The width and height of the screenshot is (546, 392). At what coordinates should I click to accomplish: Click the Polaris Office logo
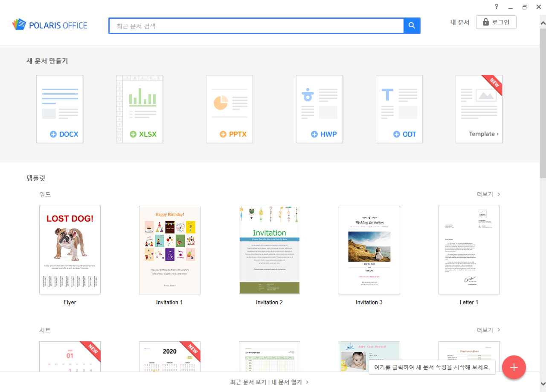point(50,25)
